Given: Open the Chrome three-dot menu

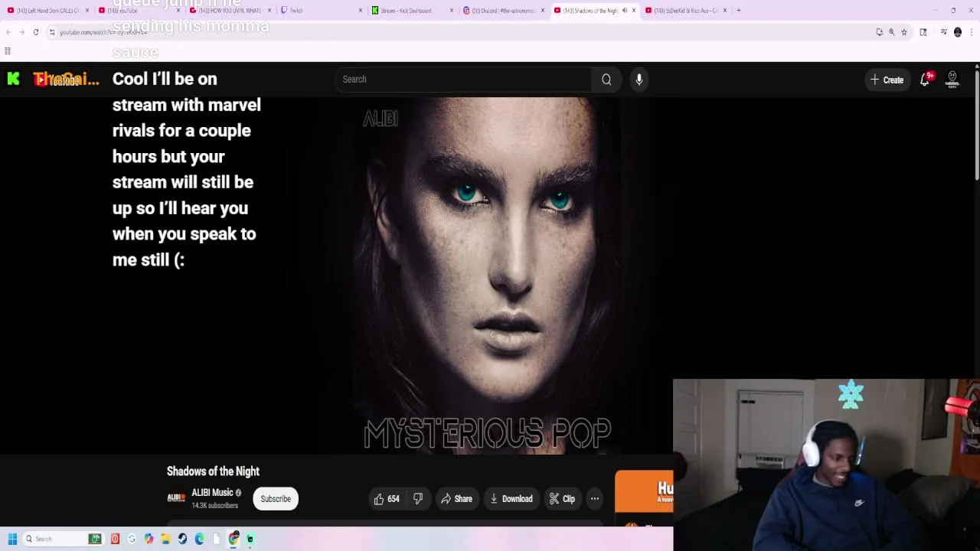Looking at the screenshot, I should pyautogui.click(x=972, y=32).
